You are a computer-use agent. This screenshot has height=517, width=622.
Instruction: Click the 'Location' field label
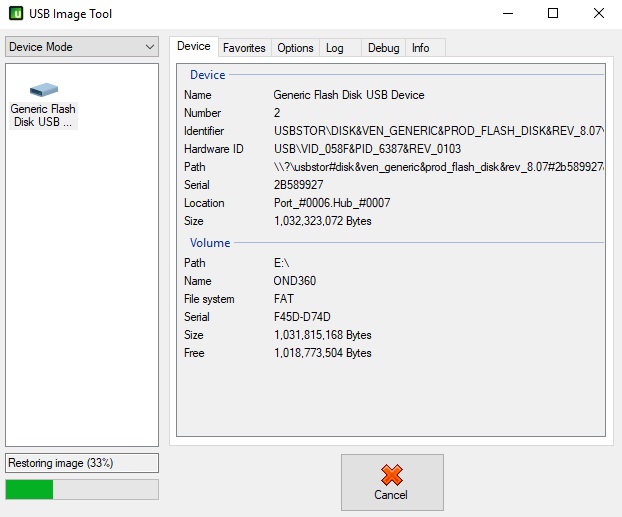204,203
